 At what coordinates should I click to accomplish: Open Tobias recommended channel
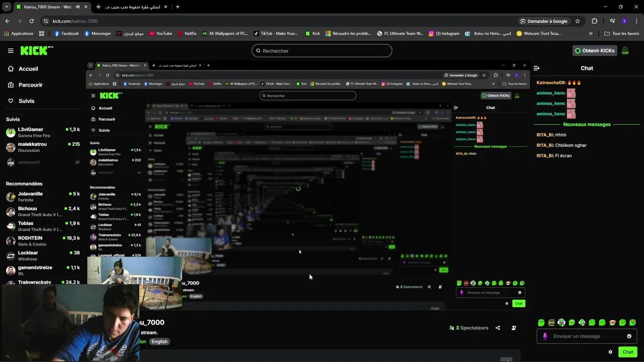click(43, 226)
